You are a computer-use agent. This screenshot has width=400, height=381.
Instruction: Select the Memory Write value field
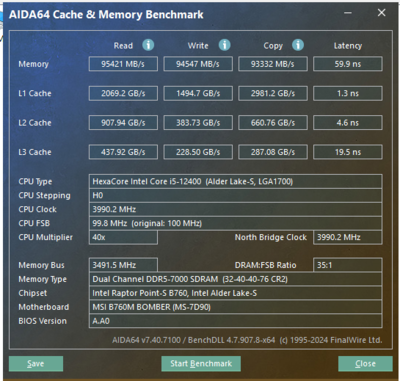pyautogui.click(x=198, y=64)
